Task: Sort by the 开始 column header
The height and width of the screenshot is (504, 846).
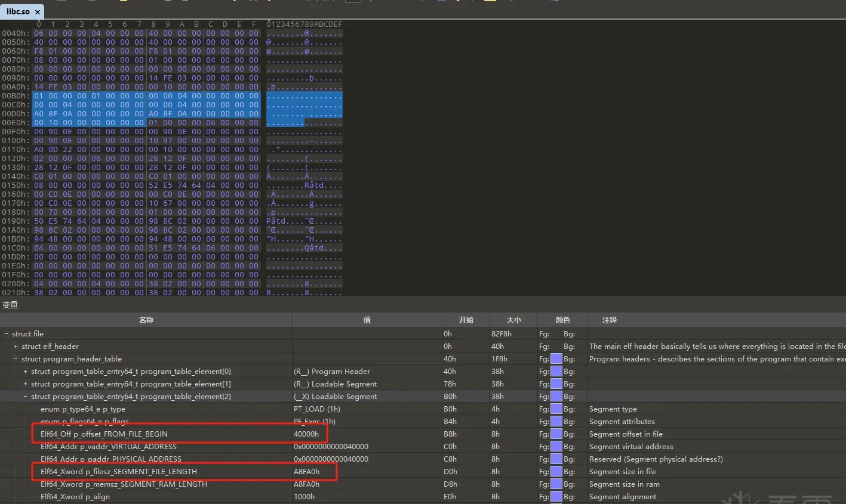Action: pyautogui.click(x=466, y=320)
